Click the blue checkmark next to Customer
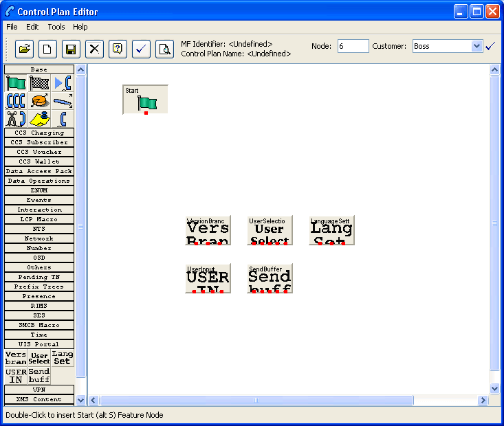Screen dimensions: 504x426 click(x=490, y=46)
